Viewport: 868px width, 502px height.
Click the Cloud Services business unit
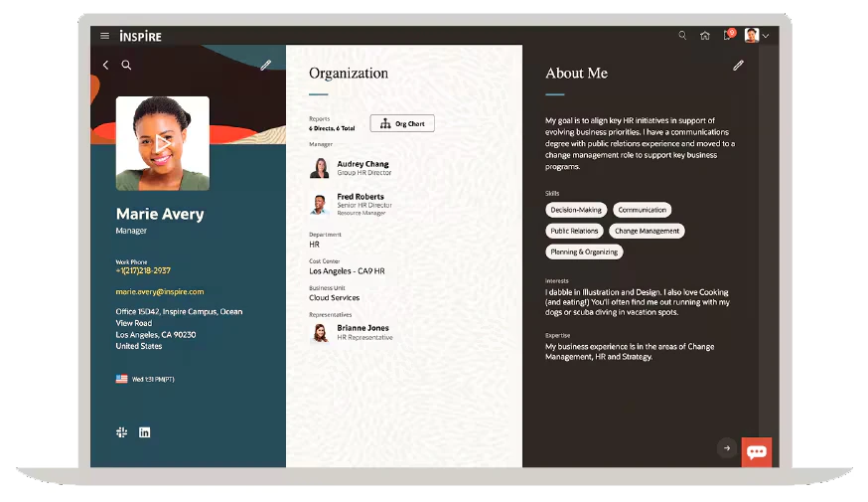pyautogui.click(x=335, y=297)
